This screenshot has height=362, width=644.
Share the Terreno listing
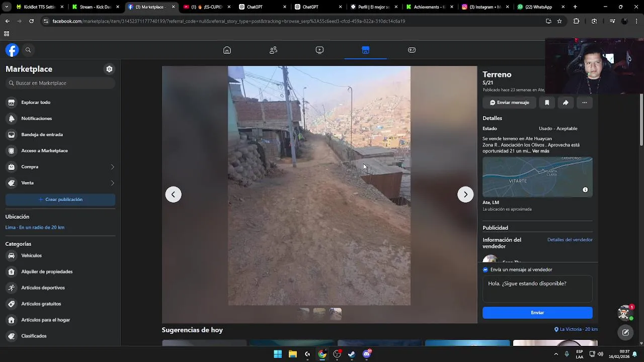(x=566, y=103)
